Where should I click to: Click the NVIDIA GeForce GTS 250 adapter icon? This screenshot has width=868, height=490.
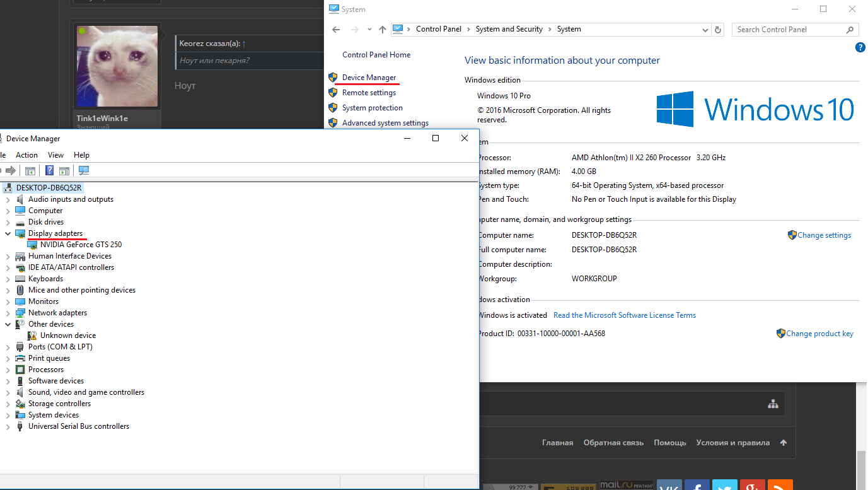click(x=32, y=245)
